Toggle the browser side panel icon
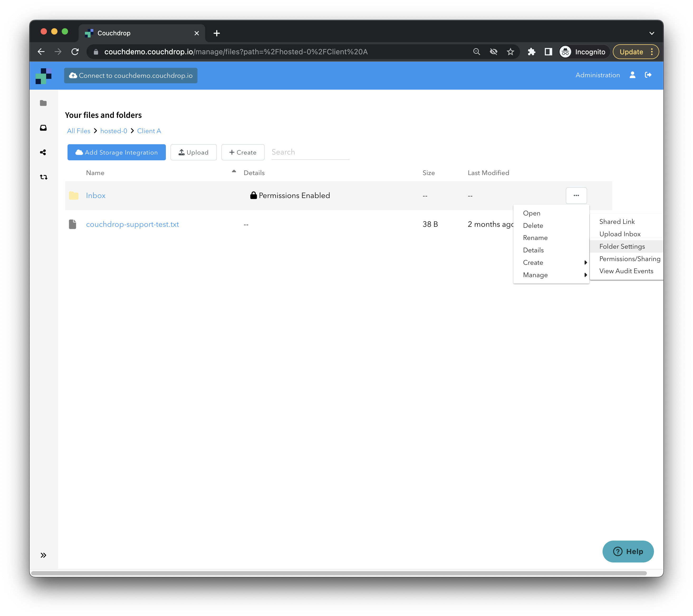Image resolution: width=693 pixels, height=616 pixels. coord(548,51)
